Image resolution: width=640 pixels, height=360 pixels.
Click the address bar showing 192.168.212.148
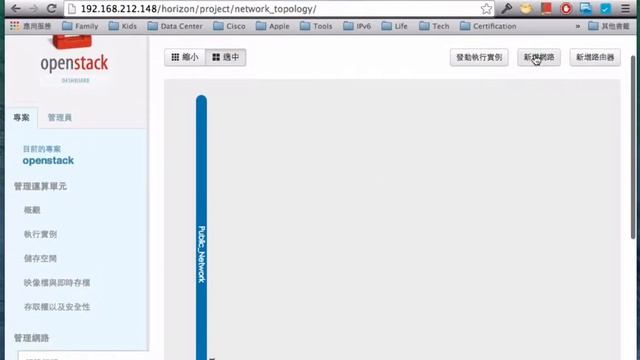[x=279, y=9]
